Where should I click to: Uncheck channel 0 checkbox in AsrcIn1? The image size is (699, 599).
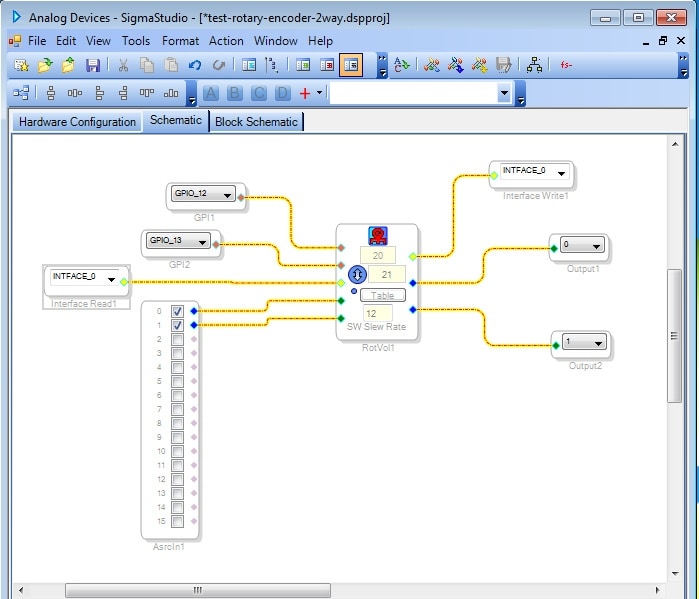click(177, 311)
